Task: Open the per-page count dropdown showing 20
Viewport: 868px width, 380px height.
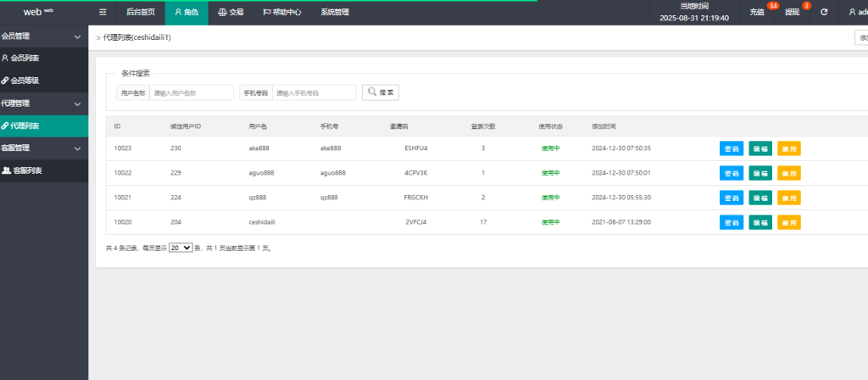Action: click(x=181, y=249)
